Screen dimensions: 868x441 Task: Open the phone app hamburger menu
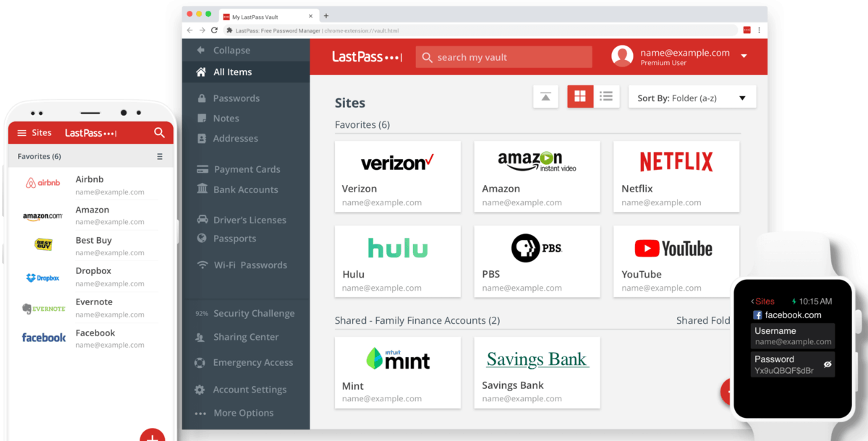[22, 133]
